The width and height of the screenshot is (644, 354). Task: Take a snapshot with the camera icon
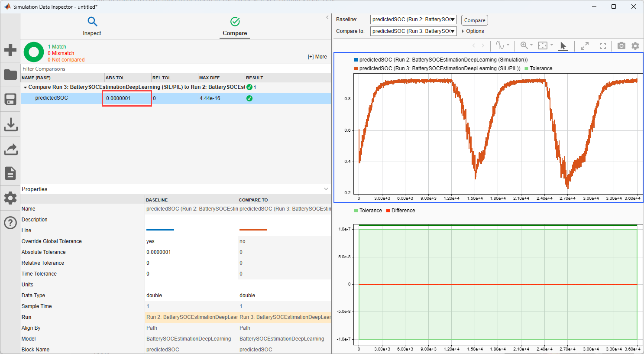(621, 45)
